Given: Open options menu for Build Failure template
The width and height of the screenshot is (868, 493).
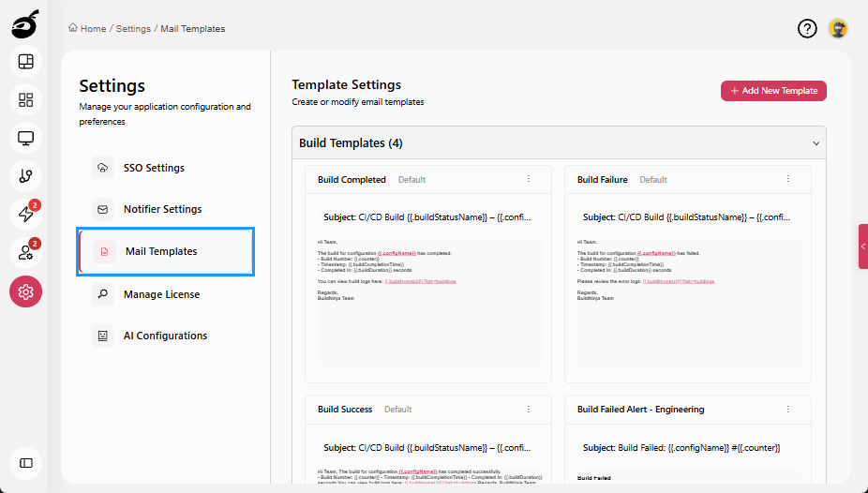Looking at the screenshot, I should coord(787,179).
